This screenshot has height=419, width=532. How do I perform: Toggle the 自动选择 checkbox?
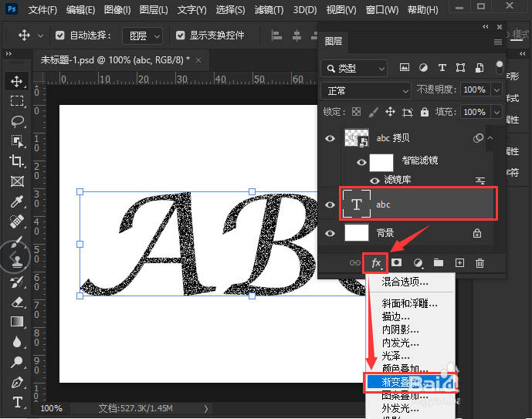coord(60,35)
